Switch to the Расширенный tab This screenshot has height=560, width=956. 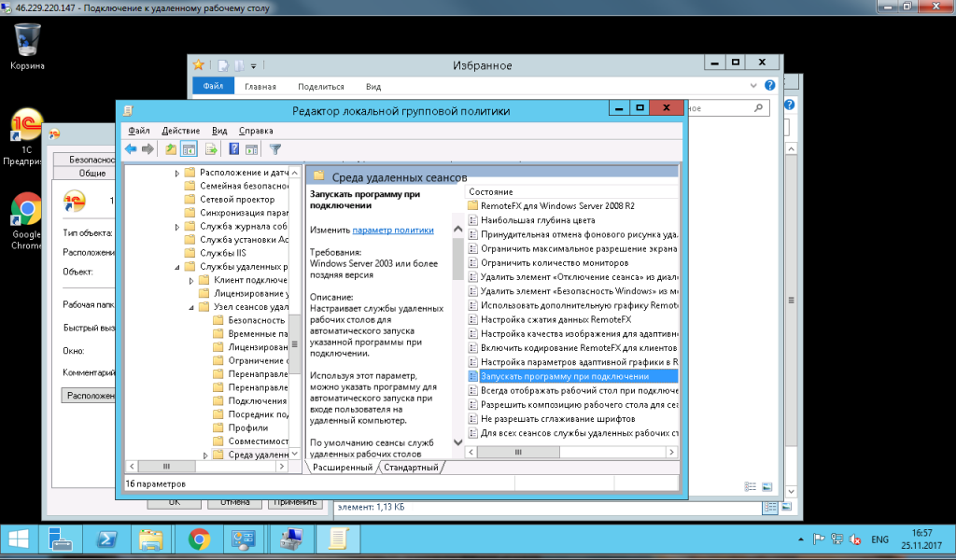pos(342,468)
